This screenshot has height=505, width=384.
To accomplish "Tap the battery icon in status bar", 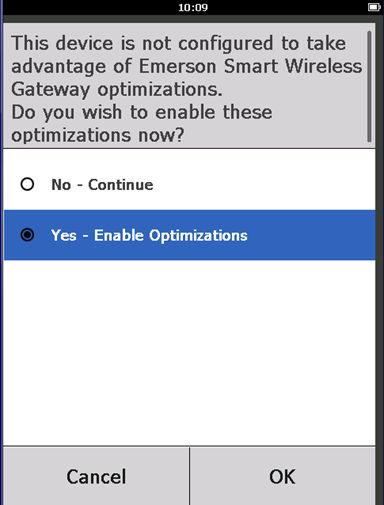I will pyautogui.click(x=374, y=7).
